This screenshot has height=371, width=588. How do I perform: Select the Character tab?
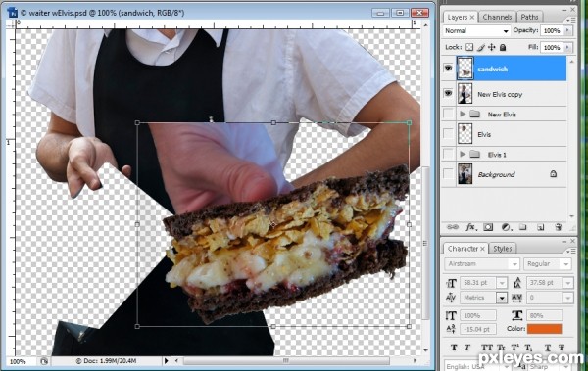463,248
